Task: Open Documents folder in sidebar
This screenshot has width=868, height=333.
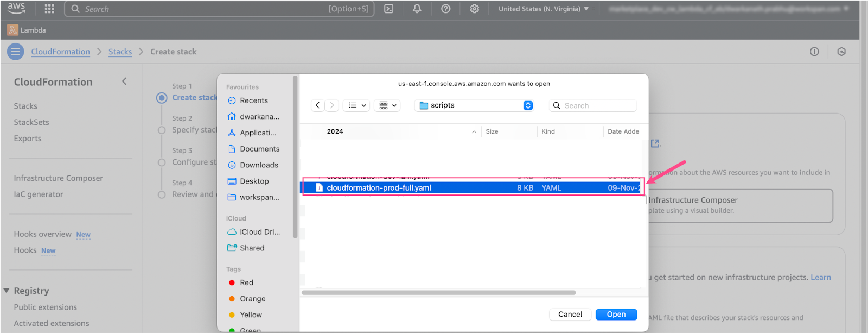Action: coord(254,149)
